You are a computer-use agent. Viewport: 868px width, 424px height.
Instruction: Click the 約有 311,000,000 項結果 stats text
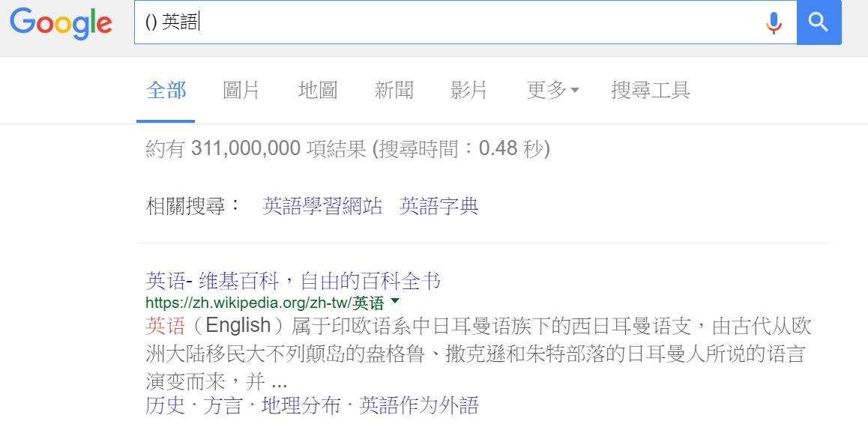tap(348, 149)
